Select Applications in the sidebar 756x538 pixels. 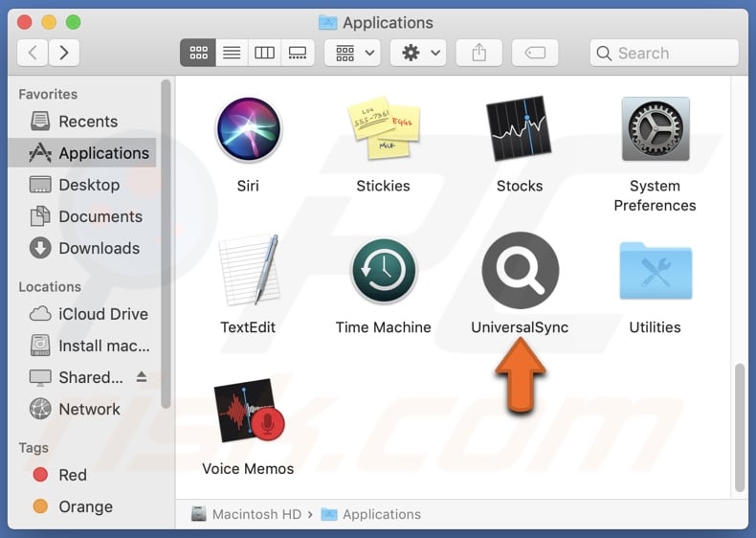(82, 153)
